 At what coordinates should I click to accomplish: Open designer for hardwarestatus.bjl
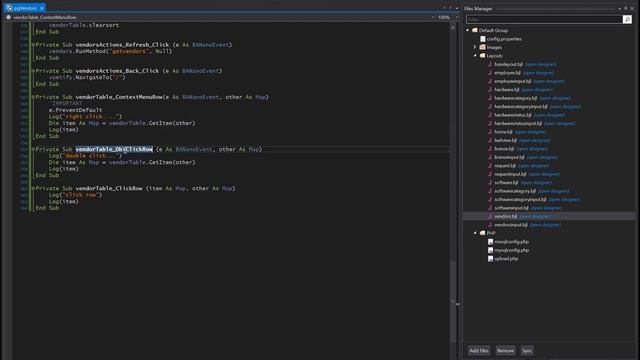[549, 115]
